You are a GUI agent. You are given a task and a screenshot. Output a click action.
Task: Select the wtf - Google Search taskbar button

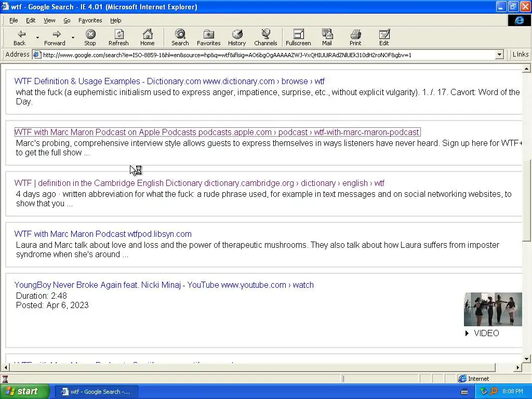tap(96, 392)
